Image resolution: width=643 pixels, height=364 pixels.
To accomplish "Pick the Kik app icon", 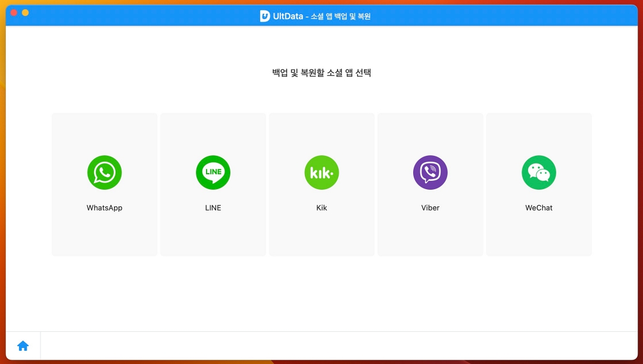I will pos(322,172).
